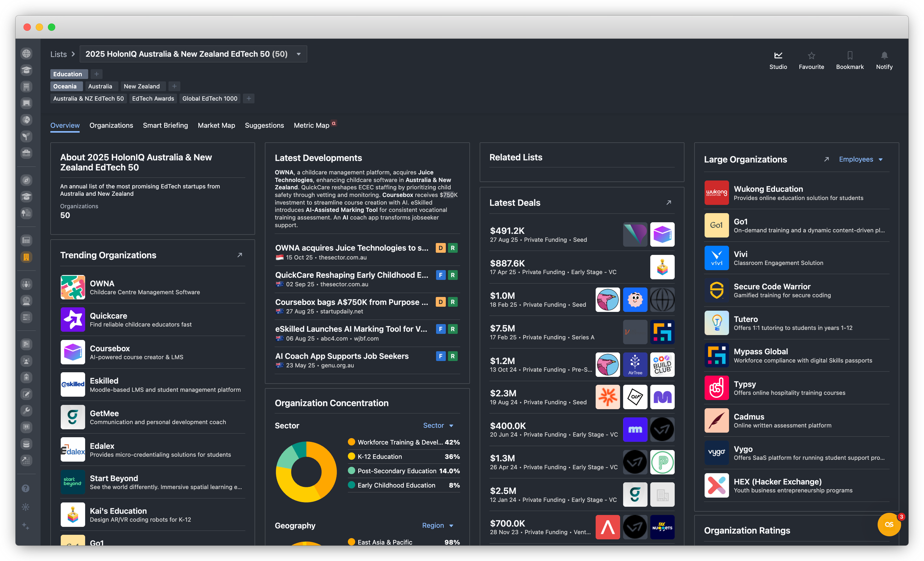
Task: Open OWNA acquires Juice Technologies article
Action: coord(351,248)
